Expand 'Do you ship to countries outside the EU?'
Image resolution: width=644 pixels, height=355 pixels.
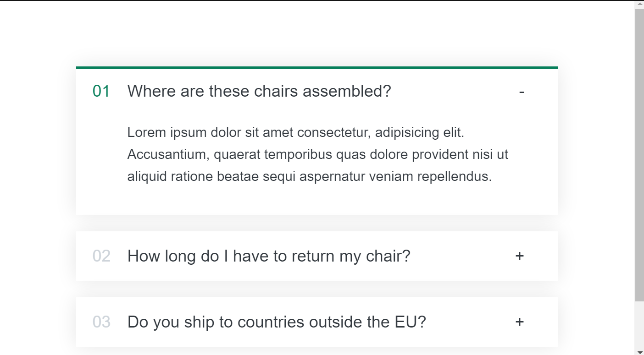(277, 322)
